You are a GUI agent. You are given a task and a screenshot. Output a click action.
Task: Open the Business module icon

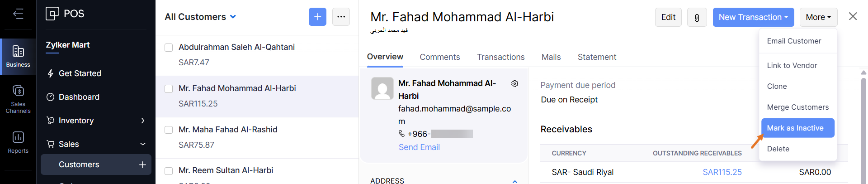point(18,56)
